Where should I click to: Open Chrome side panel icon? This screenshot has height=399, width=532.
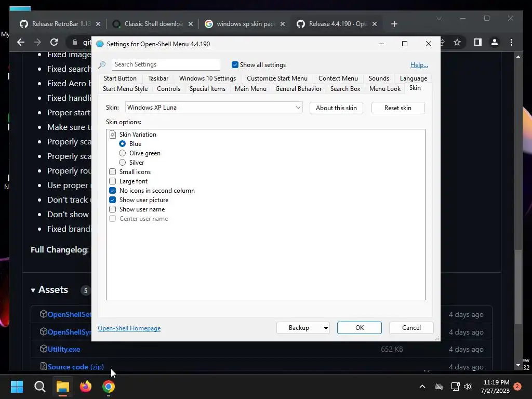coord(478,42)
